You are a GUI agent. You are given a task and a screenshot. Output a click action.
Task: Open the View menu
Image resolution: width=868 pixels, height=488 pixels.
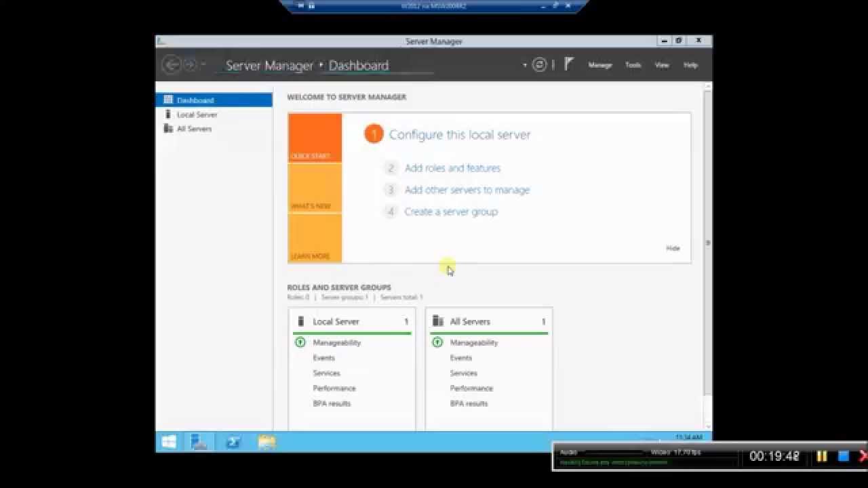coord(662,65)
